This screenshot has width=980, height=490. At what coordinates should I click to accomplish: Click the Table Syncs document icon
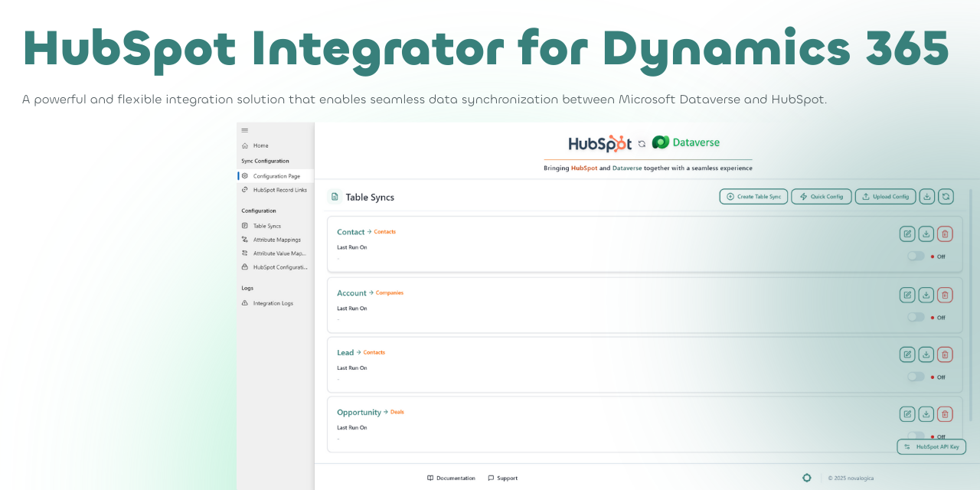[335, 197]
